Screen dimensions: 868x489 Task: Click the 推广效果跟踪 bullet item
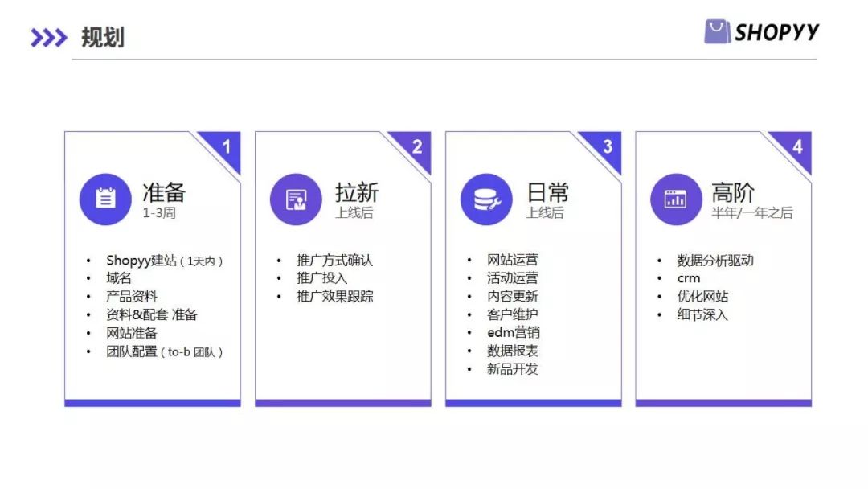(x=335, y=296)
